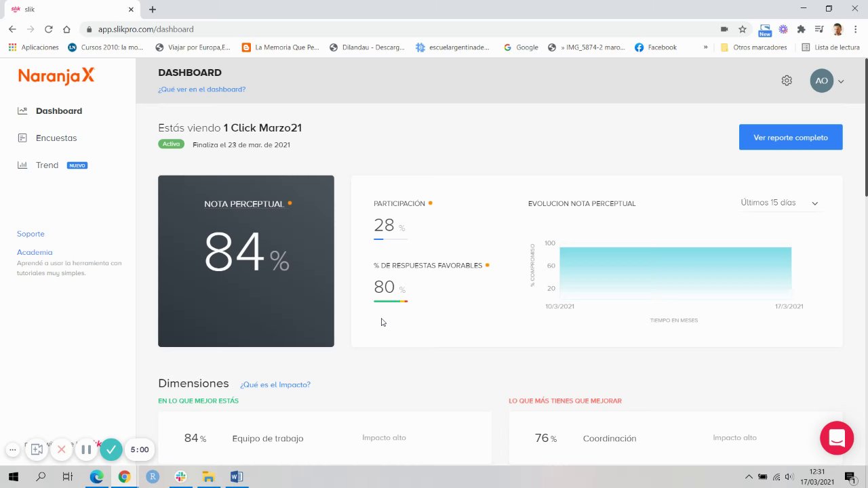Open the ¿Qué es el Impacto? link

(x=275, y=384)
